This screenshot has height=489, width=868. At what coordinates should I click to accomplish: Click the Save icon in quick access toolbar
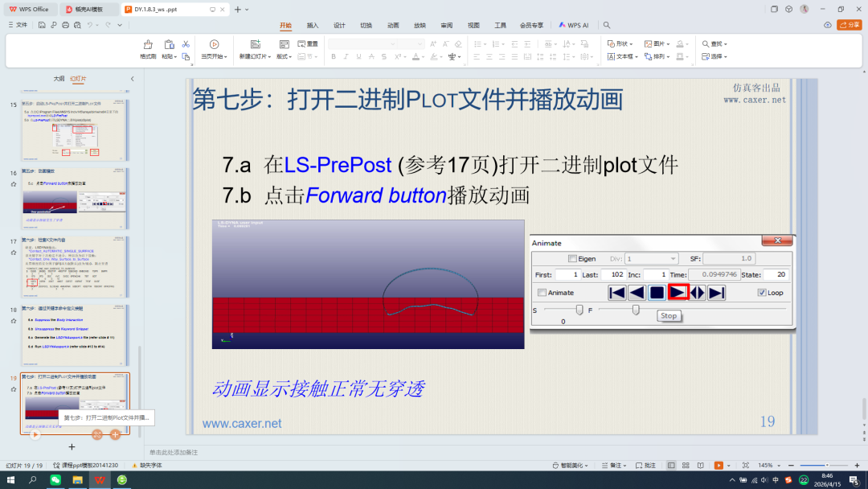(42, 25)
